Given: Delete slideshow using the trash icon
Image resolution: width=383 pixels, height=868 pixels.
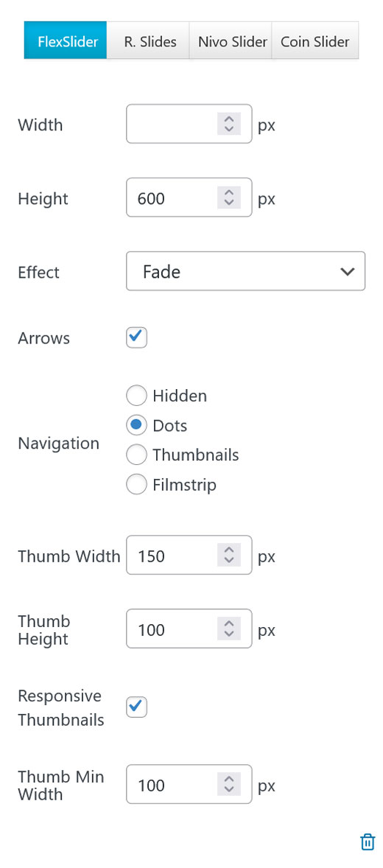Looking at the screenshot, I should (x=368, y=841).
